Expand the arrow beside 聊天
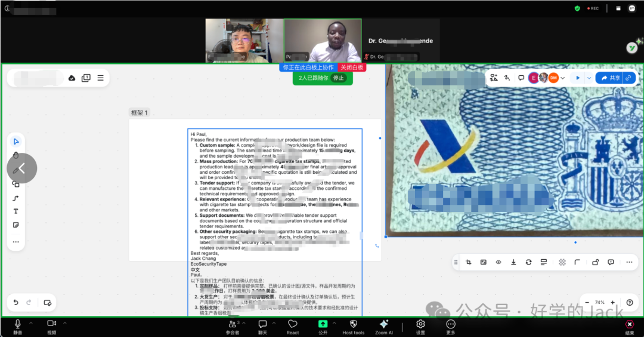Viewport: 644px width, 338px height. point(274,323)
